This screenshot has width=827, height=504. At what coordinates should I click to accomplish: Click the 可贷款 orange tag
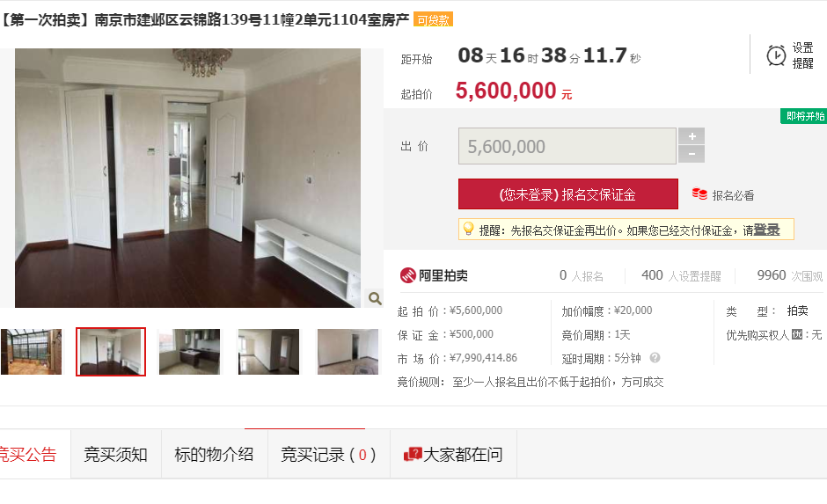(x=433, y=20)
